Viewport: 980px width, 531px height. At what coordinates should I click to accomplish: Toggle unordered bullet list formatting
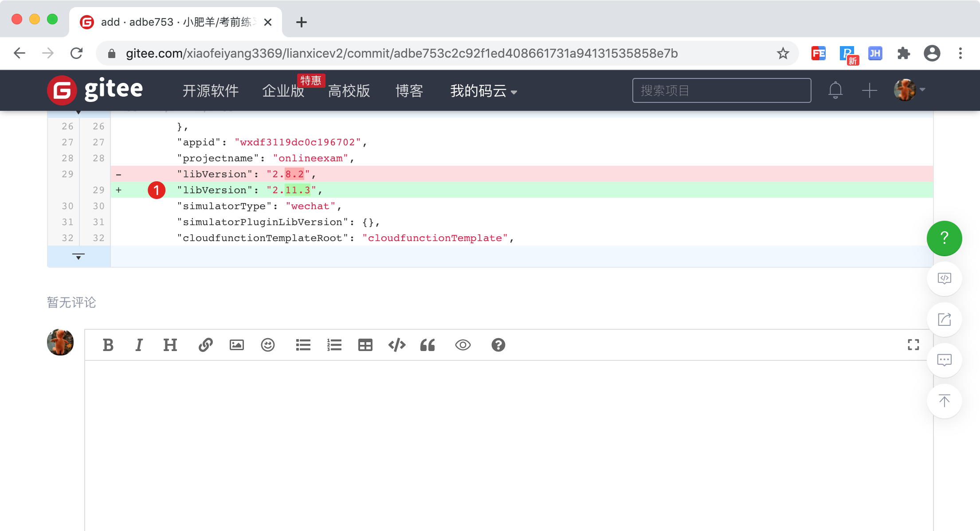[x=303, y=345]
